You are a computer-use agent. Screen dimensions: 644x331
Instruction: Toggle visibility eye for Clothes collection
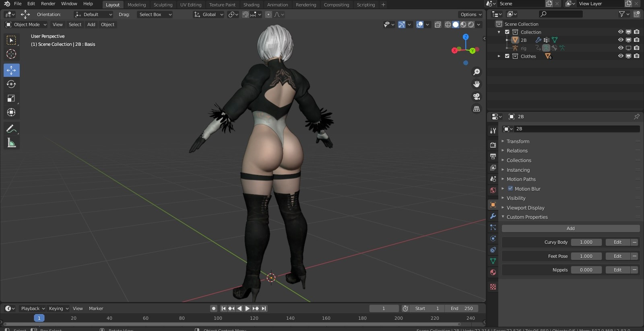[x=621, y=56]
